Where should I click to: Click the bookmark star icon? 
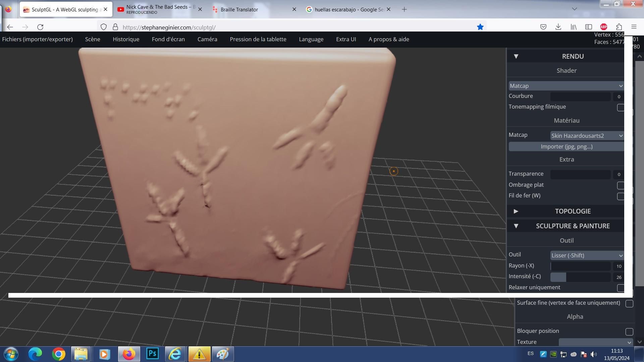pos(480,27)
